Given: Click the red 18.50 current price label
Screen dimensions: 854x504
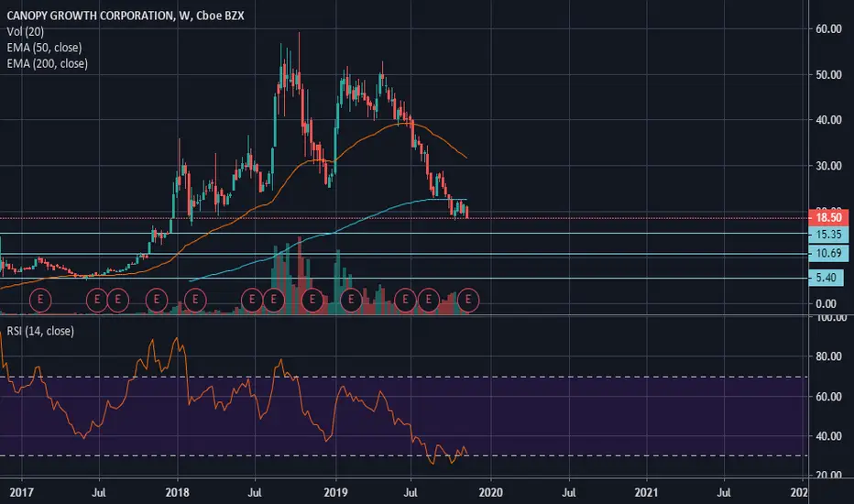Looking at the screenshot, I should click(x=827, y=217).
